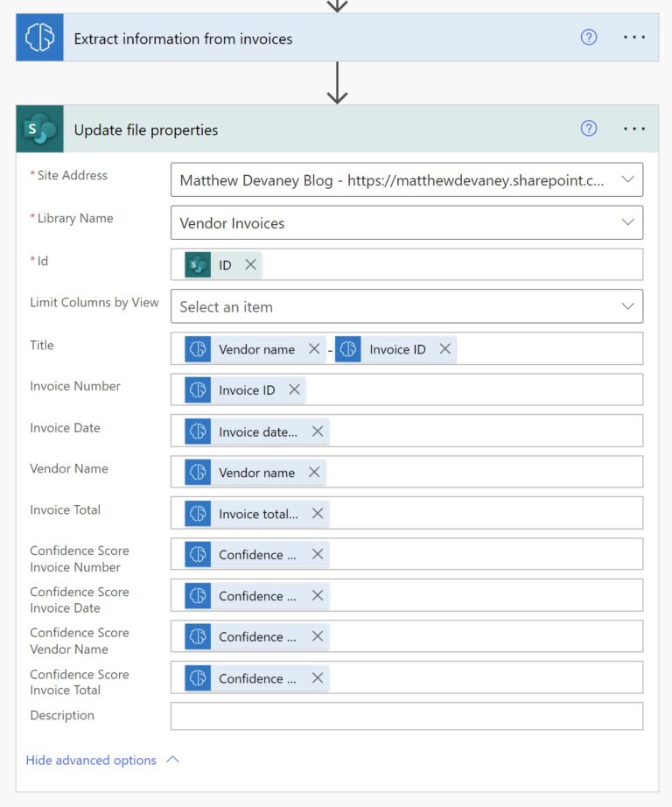Open the Limit Columns by View dropdown
Screen dimensions: 672x807
tap(626, 306)
